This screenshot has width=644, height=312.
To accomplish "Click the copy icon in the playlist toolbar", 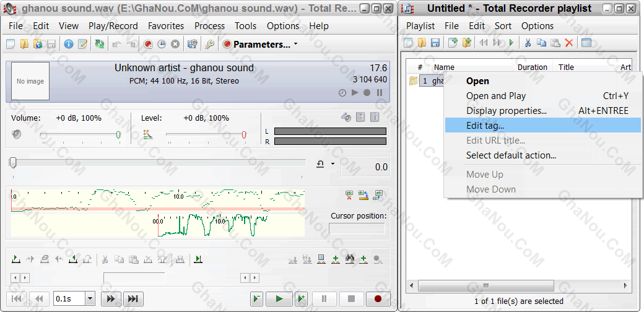I will pos(542,43).
